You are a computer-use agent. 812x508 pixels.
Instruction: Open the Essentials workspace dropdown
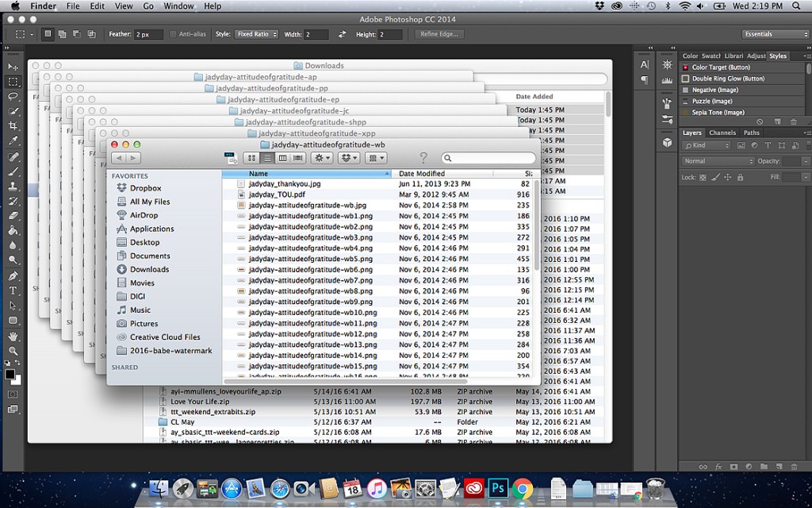775,34
